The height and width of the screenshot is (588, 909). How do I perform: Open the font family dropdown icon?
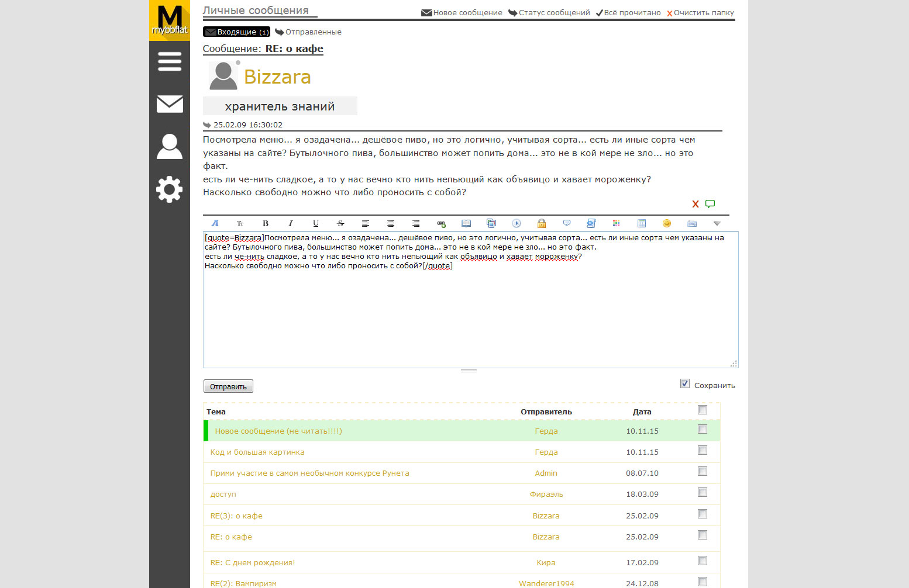click(215, 223)
